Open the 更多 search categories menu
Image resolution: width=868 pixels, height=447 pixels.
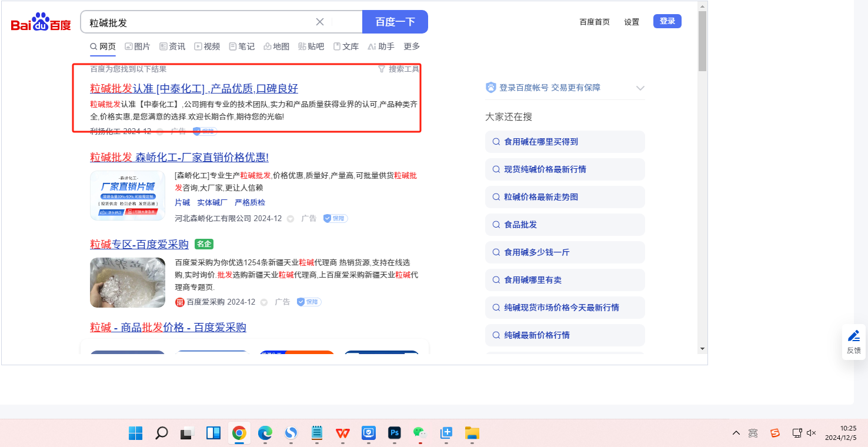pyautogui.click(x=412, y=46)
